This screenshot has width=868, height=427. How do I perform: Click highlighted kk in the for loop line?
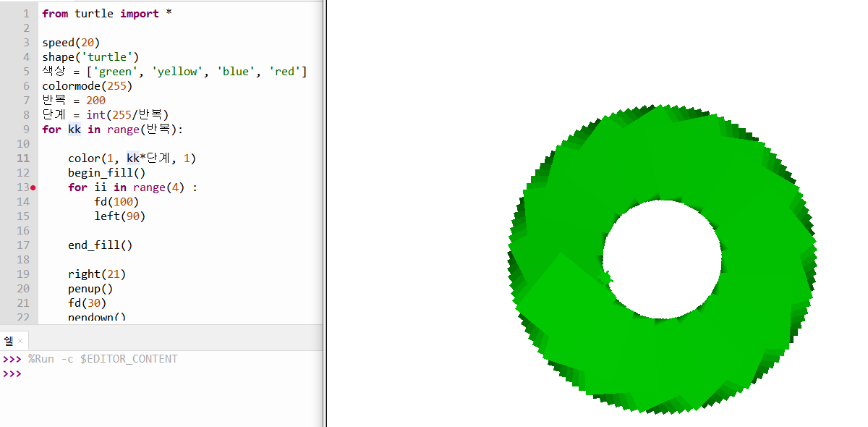coord(75,130)
